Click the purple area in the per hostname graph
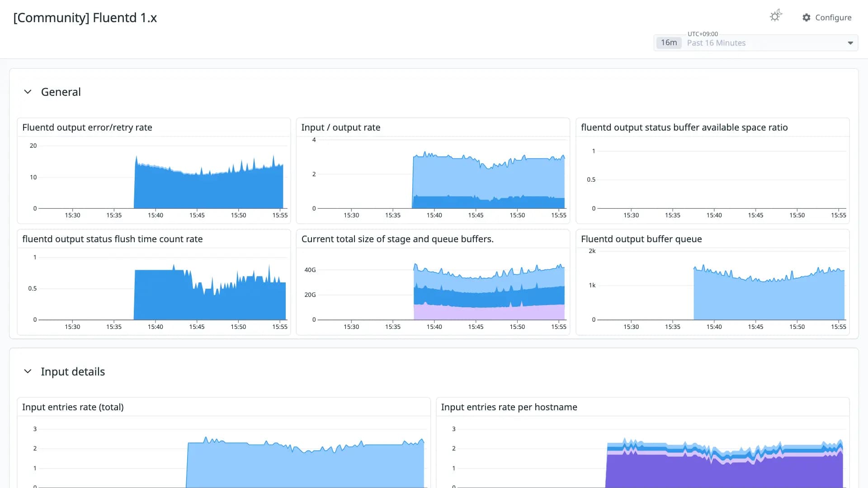 (x=724, y=472)
